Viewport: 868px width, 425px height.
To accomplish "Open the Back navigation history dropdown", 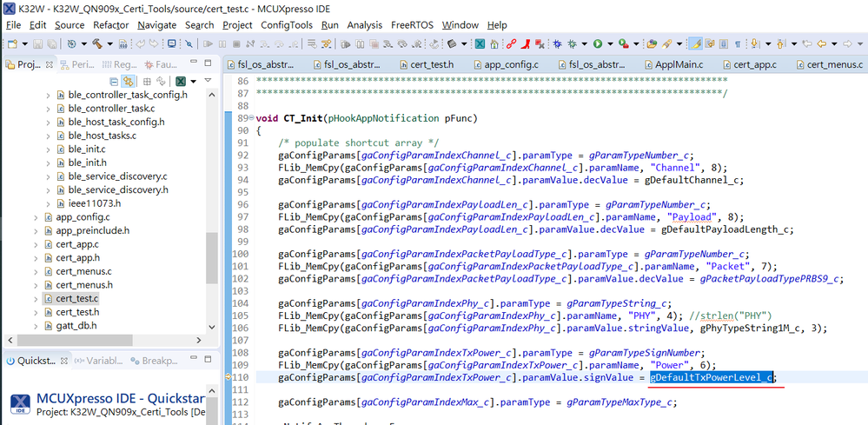I will (x=834, y=44).
